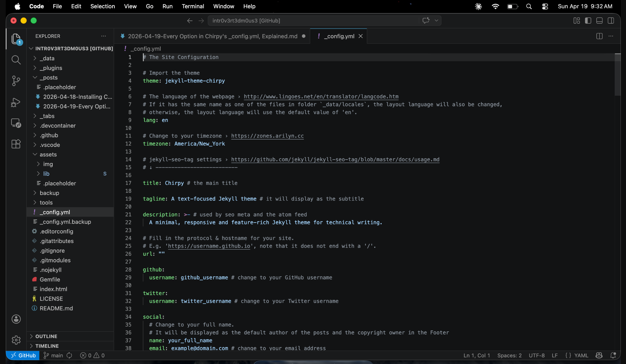626x364 pixels.
Task: Toggle primary side bar visibility
Action: tap(588, 21)
